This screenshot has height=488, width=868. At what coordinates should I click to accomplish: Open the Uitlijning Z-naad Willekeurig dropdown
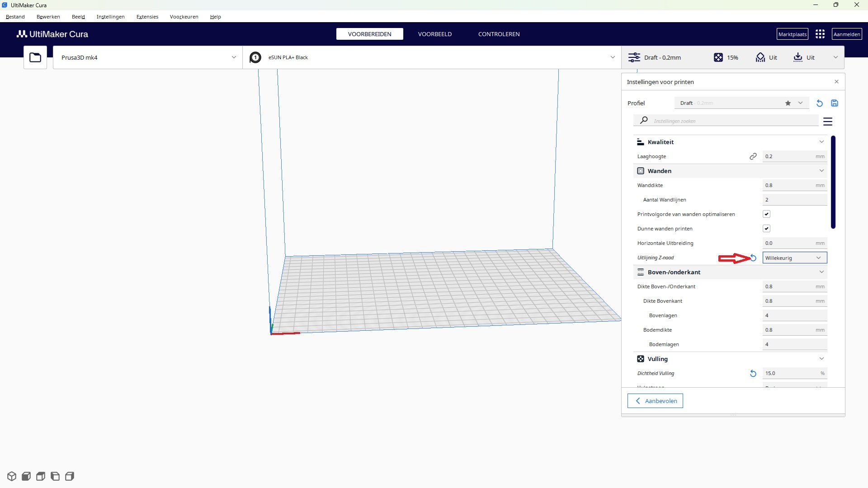(x=795, y=258)
